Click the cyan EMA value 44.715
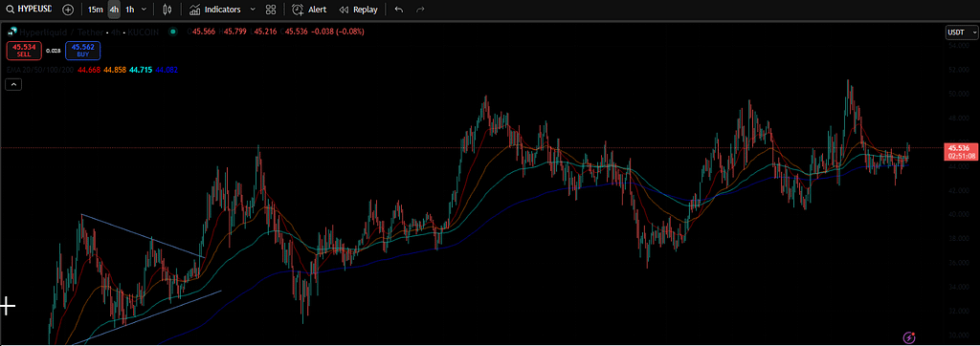Image resolution: width=980 pixels, height=346 pixels. [x=141, y=70]
